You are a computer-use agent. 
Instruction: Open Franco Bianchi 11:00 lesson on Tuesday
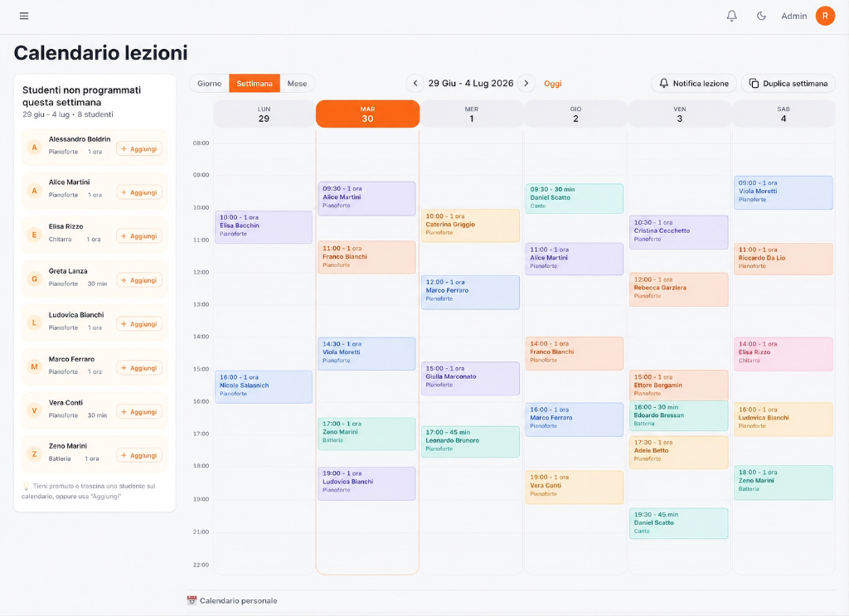[x=367, y=257]
